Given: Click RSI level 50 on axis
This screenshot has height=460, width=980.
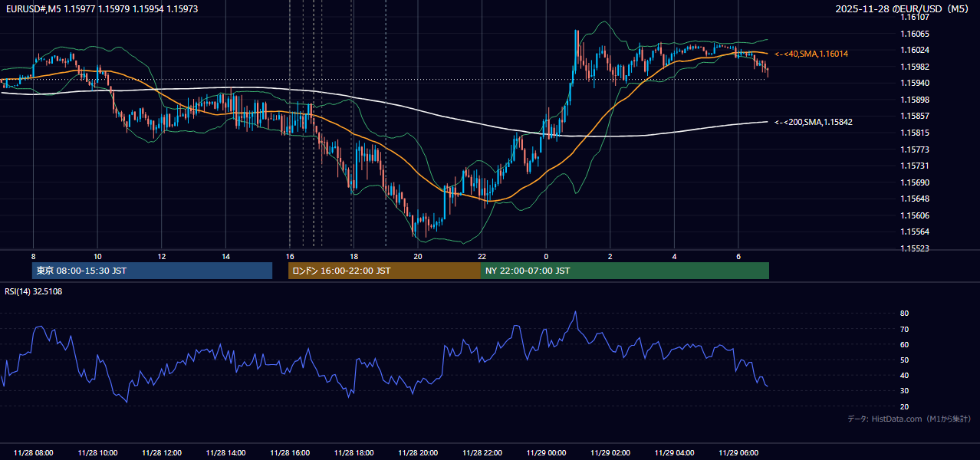Looking at the screenshot, I should point(905,360).
